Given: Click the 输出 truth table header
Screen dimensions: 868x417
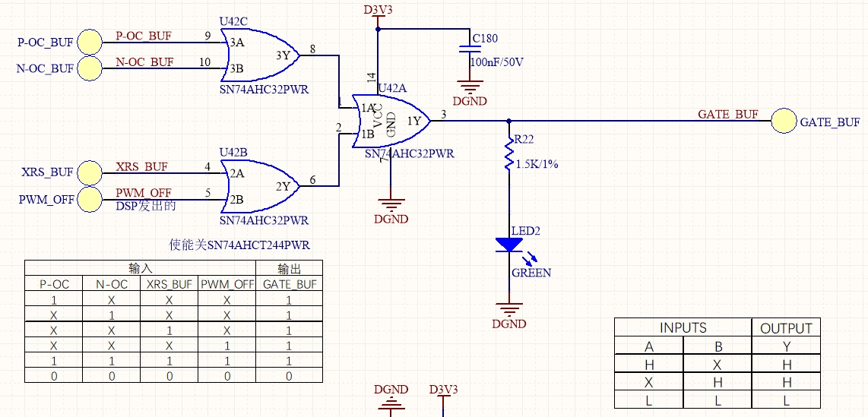Looking at the screenshot, I should pyautogui.click(x=289, y=269).
